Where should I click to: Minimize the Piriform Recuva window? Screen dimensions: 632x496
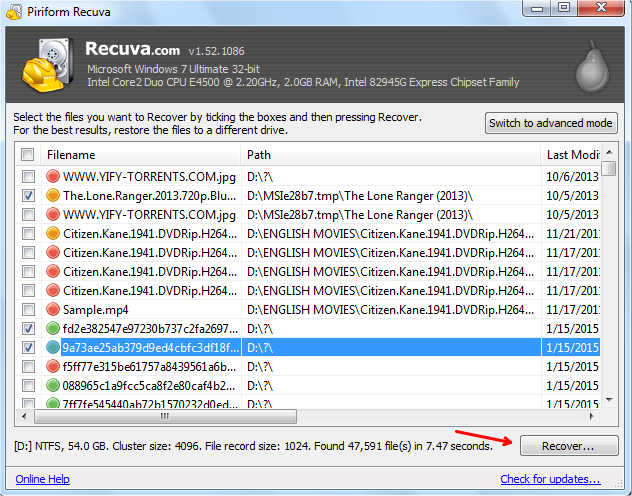pyautogui.click(x=536, y=8)
